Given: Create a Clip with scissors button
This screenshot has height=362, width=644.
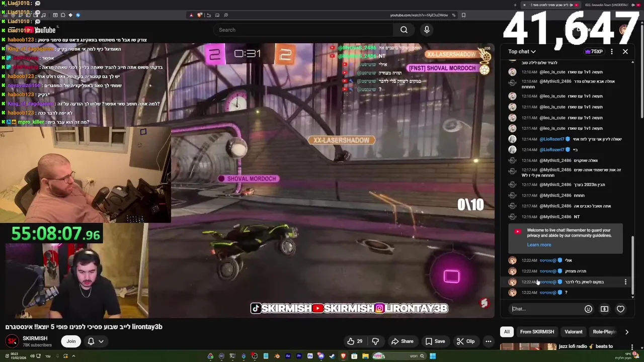Looking at the screenshot, I should 465,341.
